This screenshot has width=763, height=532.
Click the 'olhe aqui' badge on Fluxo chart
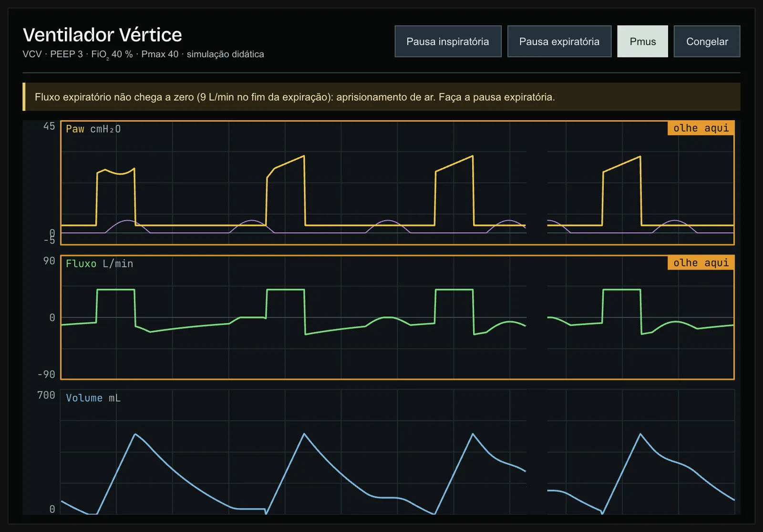[x=701, y=263]
